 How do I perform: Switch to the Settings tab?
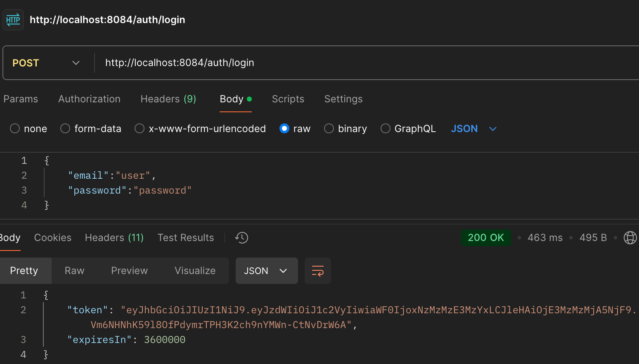(x=343, y=99)
